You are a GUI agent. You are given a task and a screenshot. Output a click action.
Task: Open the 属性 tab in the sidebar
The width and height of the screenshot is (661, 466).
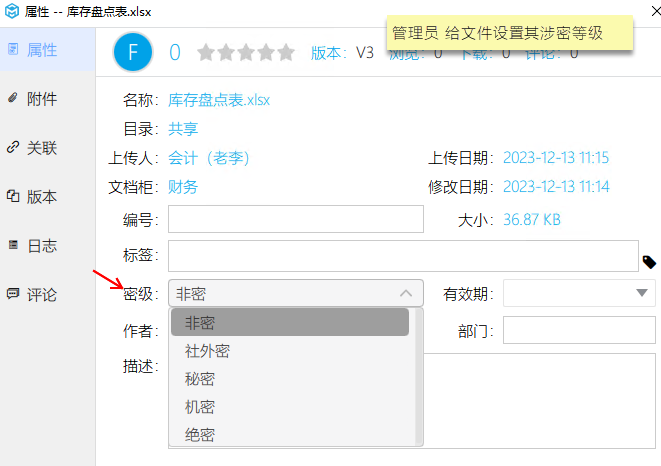point(42,50)
